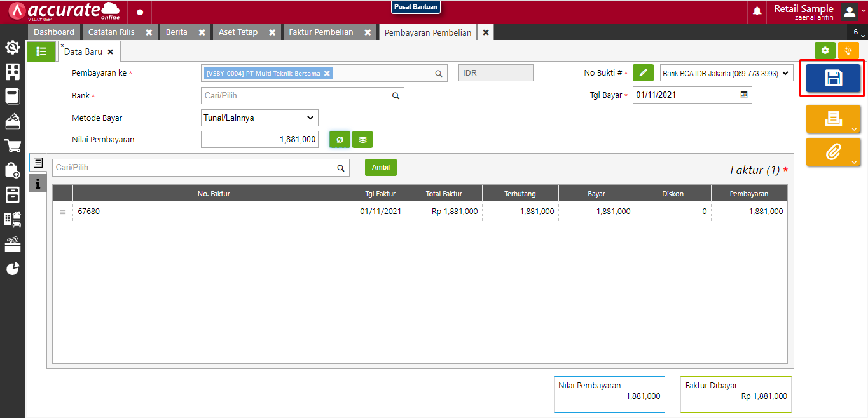
Task: Open the open-tabs counter dropdown showing 6
Action: (x=857, y=32)
